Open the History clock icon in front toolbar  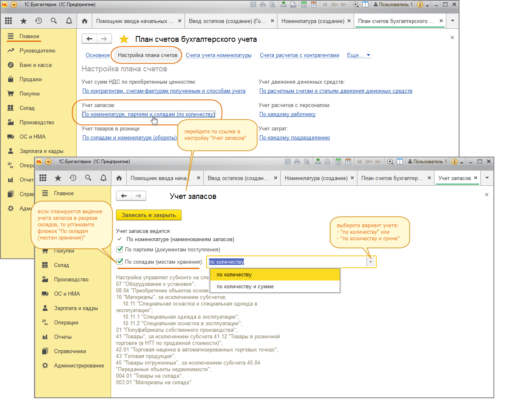point(73,178)
